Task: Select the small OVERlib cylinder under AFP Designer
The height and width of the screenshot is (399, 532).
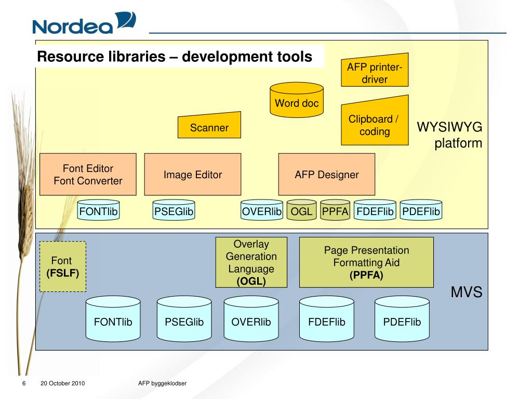Action: (x=262, y=210)
